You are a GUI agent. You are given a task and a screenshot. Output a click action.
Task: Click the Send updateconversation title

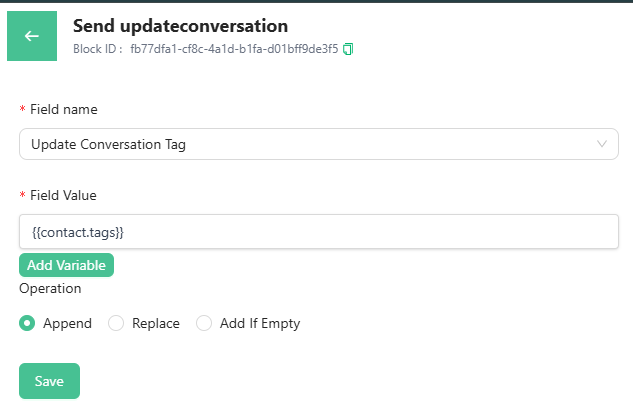point(180,26)
